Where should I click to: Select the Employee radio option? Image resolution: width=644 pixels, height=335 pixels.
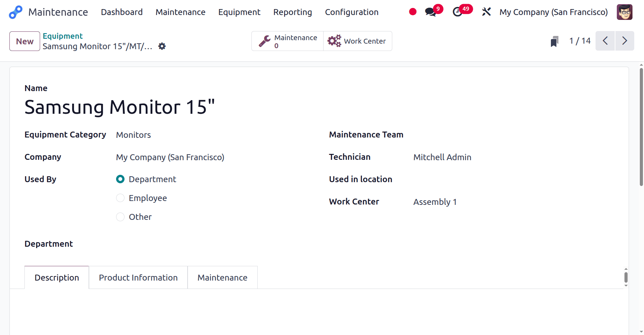120,198
